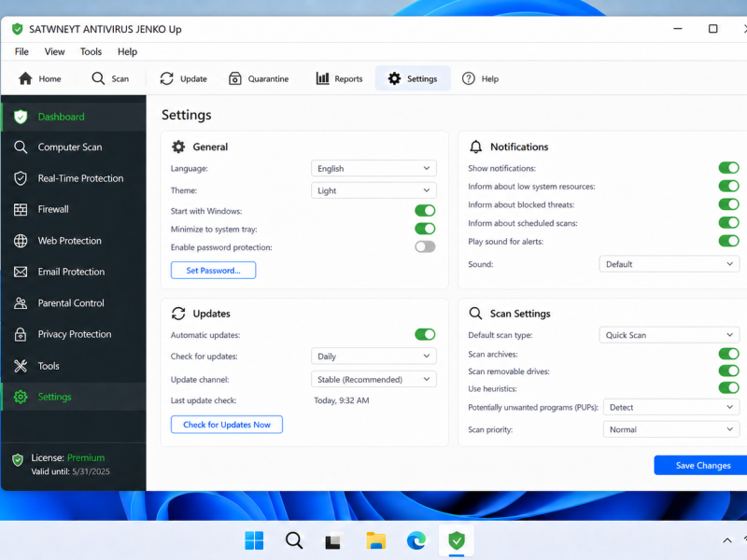Screen dimensions: 747x560
Task: Click the Reports bar chart icon
Action: pyautogui.click(x=322, y=78)
